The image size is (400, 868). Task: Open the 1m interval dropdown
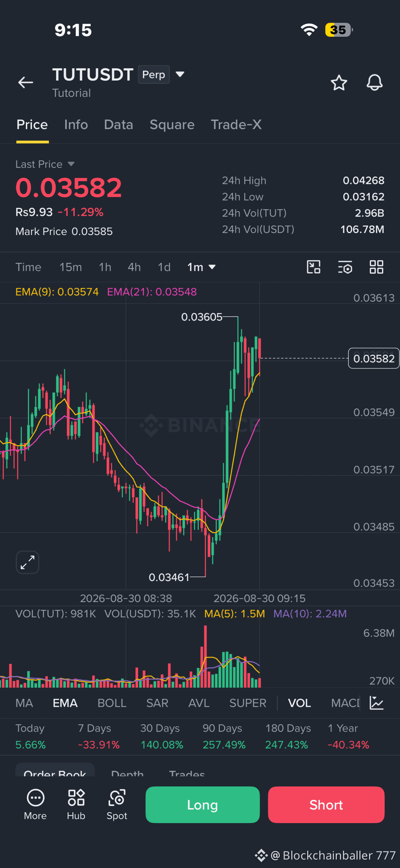coord(201,267)
